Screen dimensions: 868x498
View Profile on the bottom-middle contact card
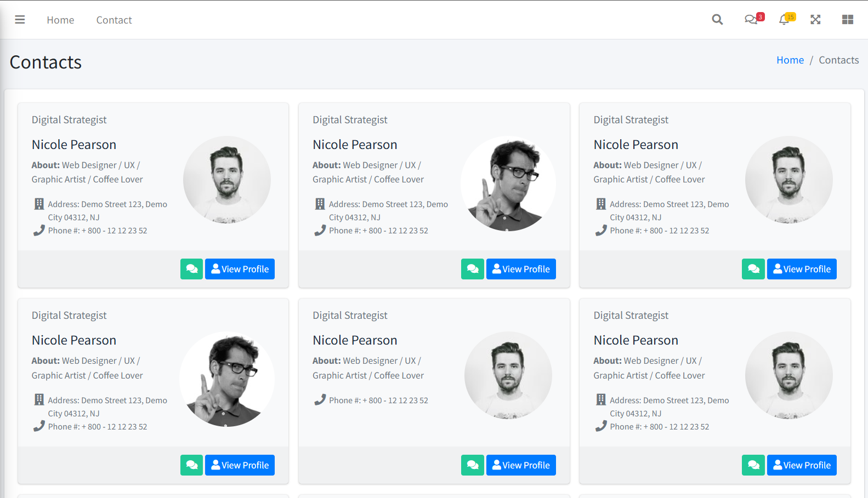tap(520, 465)
